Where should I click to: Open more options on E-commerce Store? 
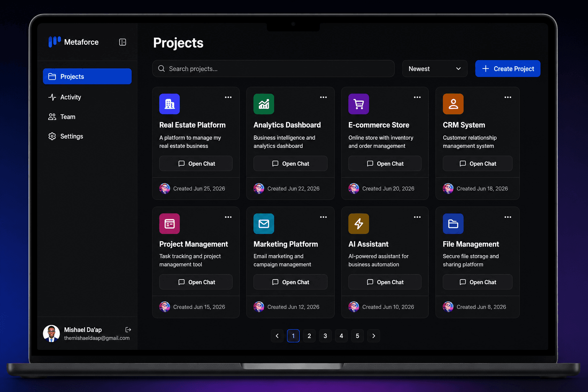(417, 97)
